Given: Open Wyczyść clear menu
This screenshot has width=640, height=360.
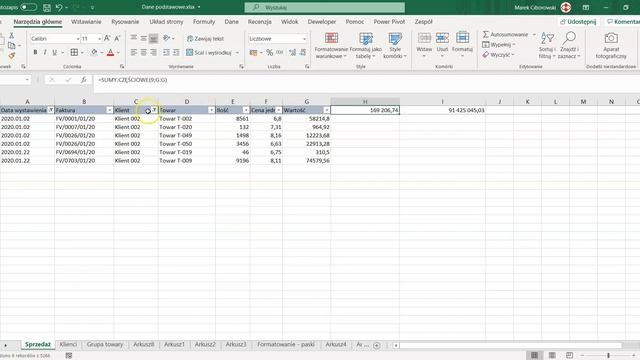Looking at the screenshot, I should (x=498, y=55).
